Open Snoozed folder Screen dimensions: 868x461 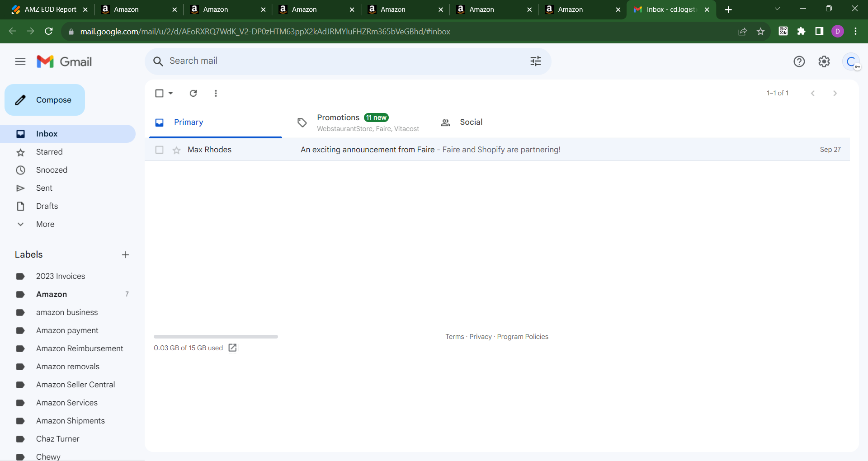tap(68, 170)
